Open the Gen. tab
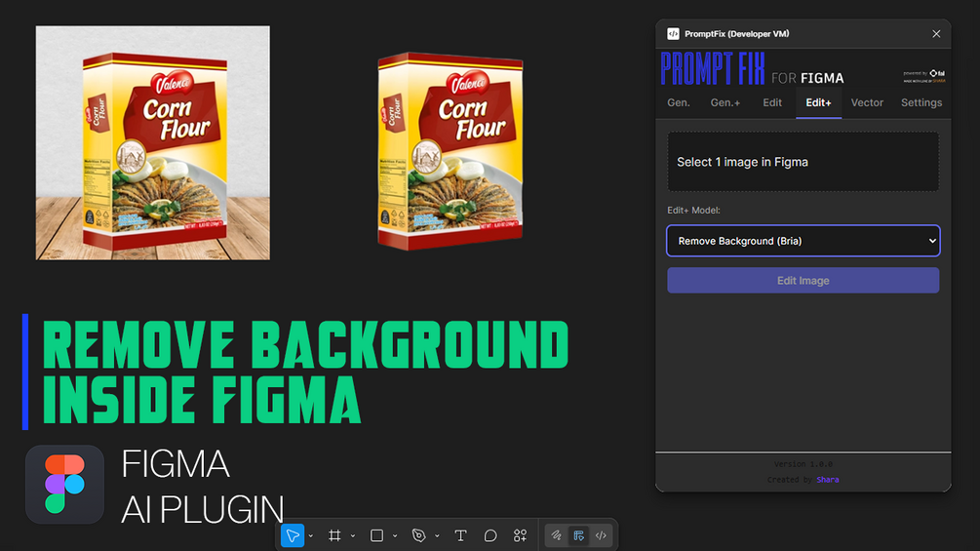 click(678, 102)
